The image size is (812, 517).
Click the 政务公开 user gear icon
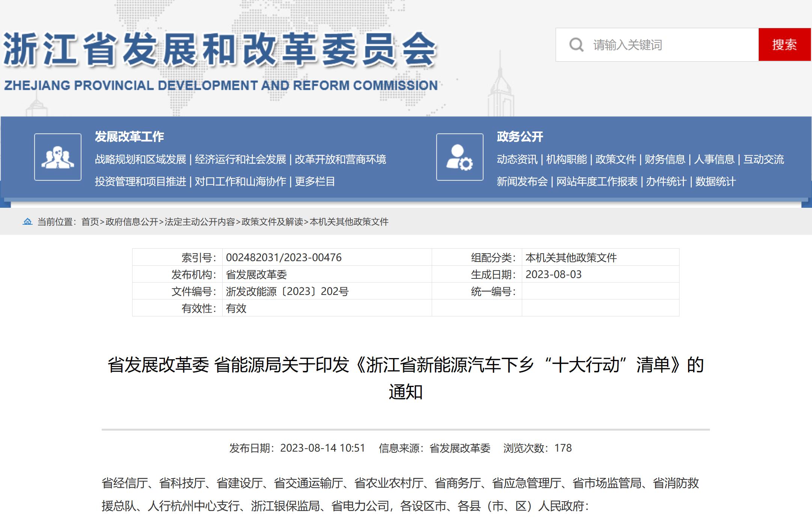(x=460, y=157)
